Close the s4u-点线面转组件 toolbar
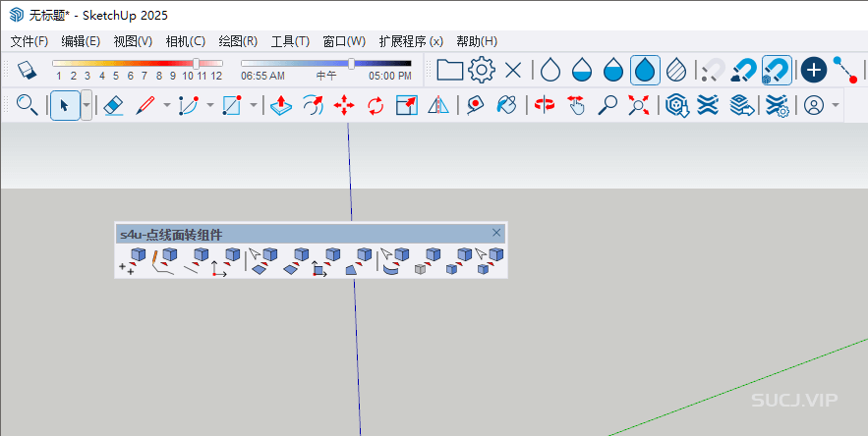 [x=496, y=233]
